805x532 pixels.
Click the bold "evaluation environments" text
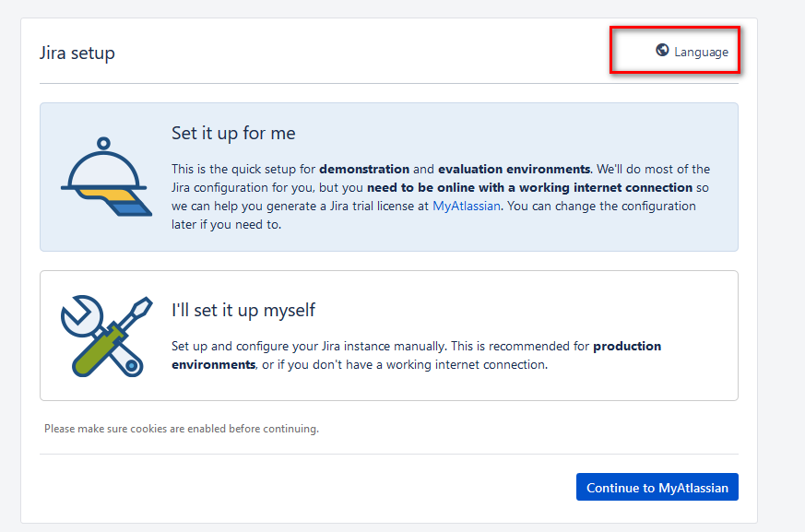[514, 169]
